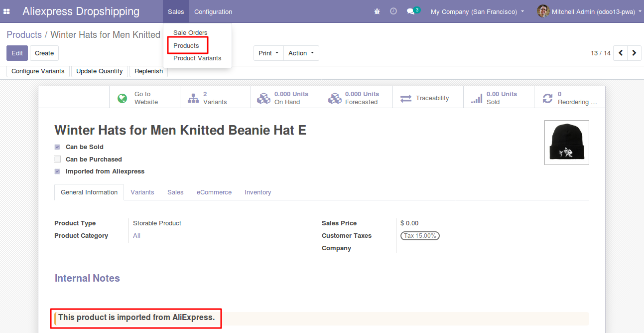Click the $ 0.00 sales price value
The image size is (644, 333).
pyautogui.click(x=409, y=223)
